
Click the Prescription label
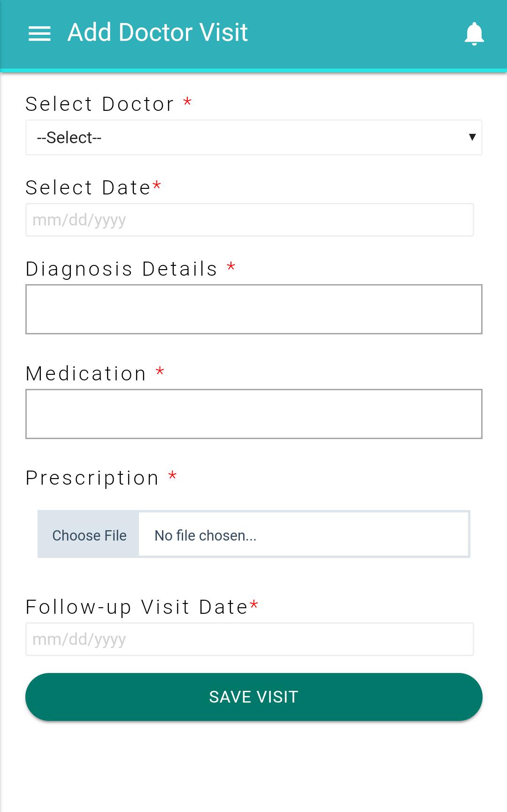pyautogui.click(x=92, y=478)
